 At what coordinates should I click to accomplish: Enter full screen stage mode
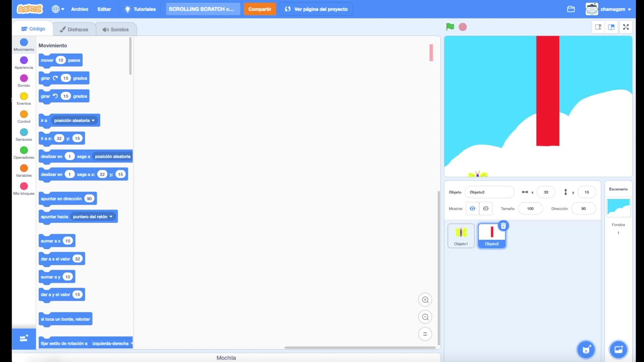pos(626,27)
